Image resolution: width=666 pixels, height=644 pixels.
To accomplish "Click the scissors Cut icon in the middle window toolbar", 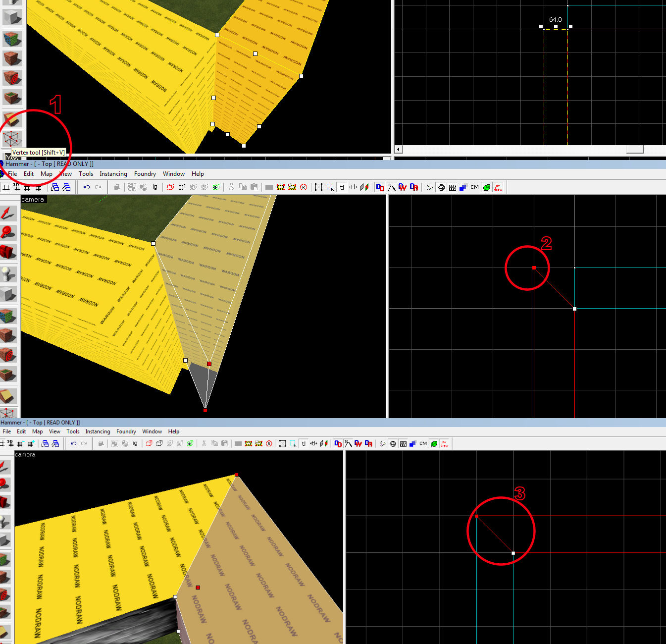I will pyautogui.click(x=231, y=187).
